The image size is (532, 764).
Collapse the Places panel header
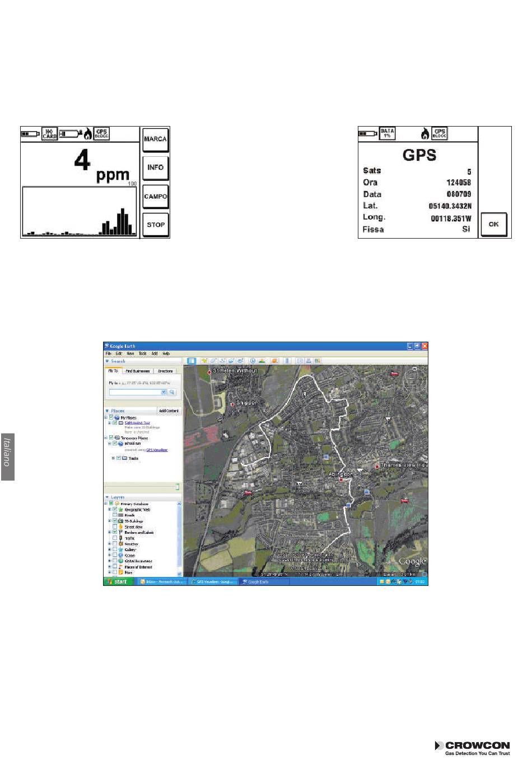(x=130, y=411)
